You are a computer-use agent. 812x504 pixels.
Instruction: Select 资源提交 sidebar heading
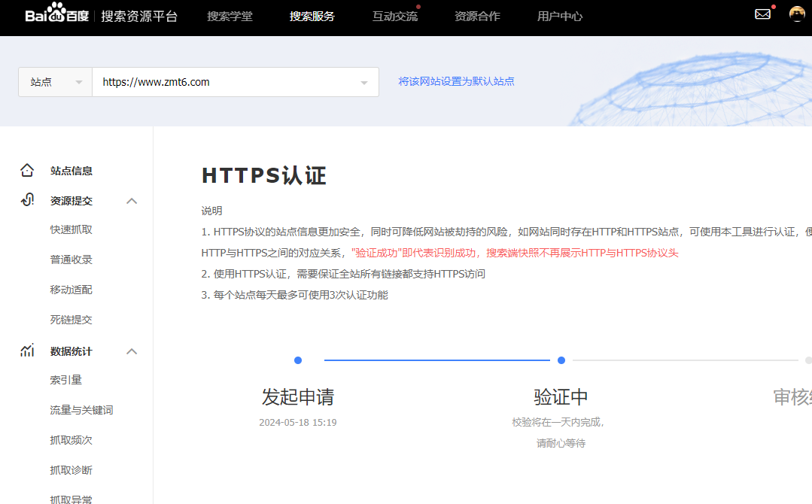(71, 201)
